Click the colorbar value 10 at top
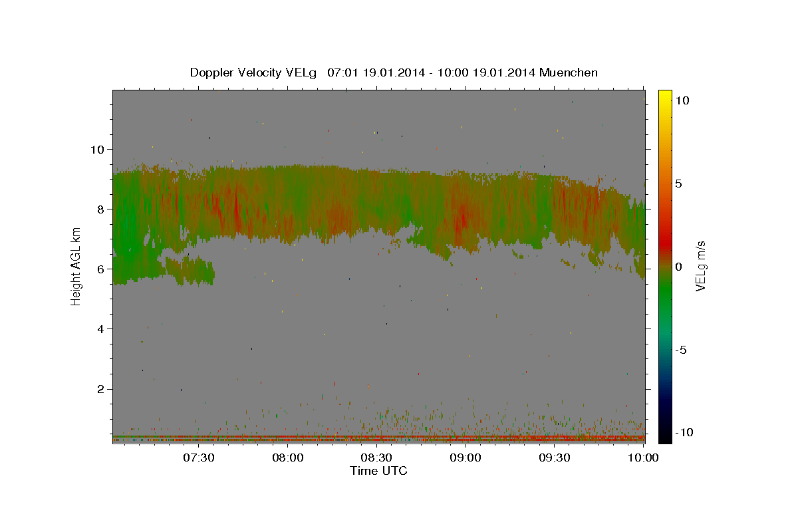Image resolution: width=798 pixels, height=532 pixels. (x=682, y=100)
